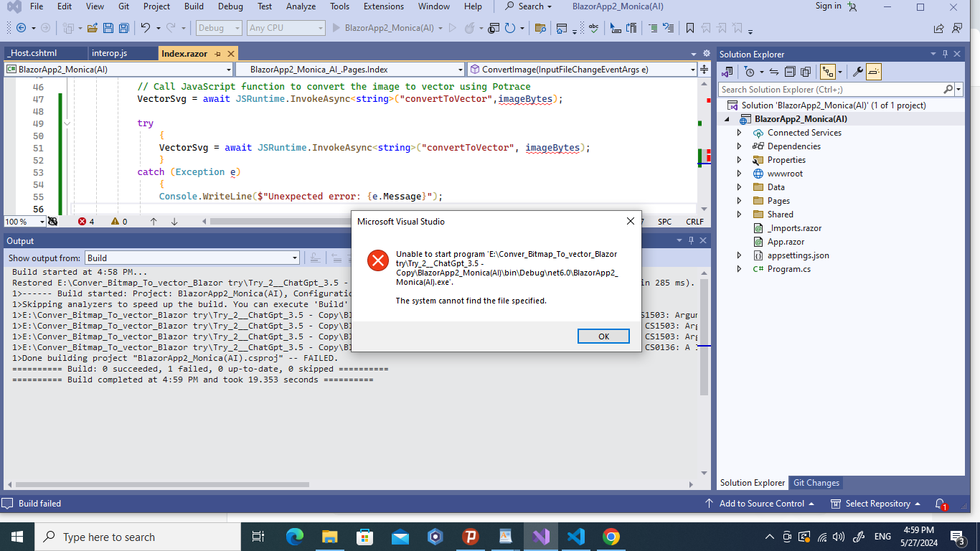
Task: Open the Extensions menu
Action: pyautogui.click(x=384, y=6)
